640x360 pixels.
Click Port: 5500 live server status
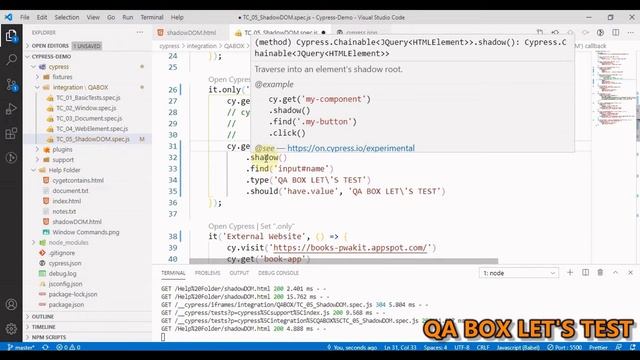(x=565, y=347)
